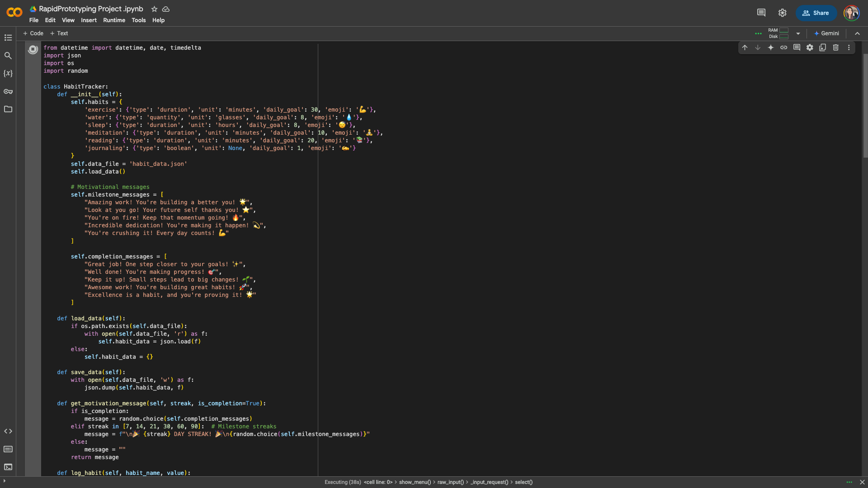The width and height of the screenshot is (868, 488).
Task: Collapse the header with chevron
Action: tap(857, 33)
